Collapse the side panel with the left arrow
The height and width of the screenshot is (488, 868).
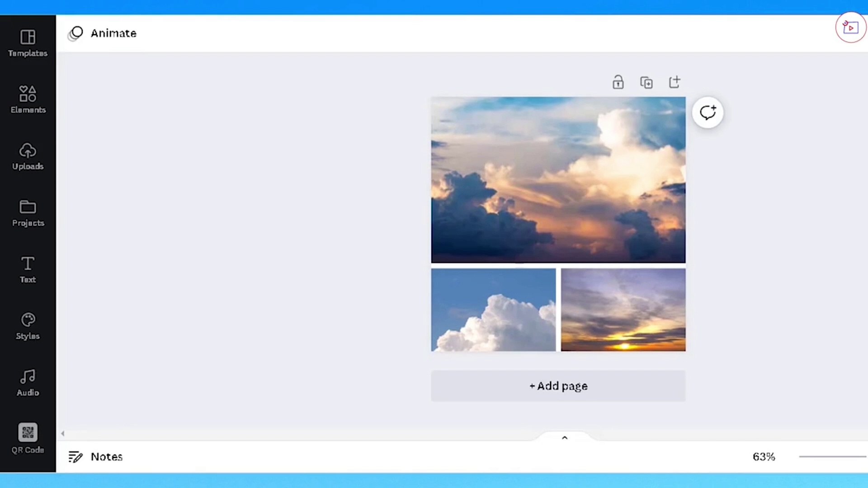[63, 433]
